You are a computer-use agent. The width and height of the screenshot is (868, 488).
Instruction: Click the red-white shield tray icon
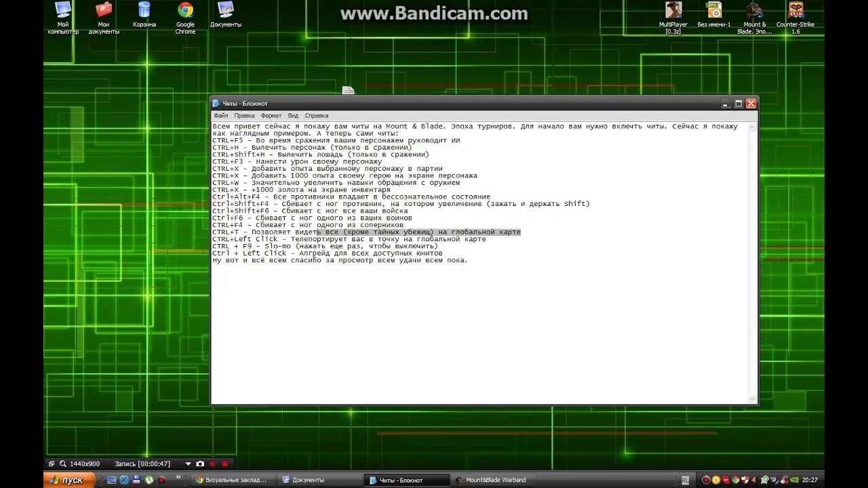(745, 480)
